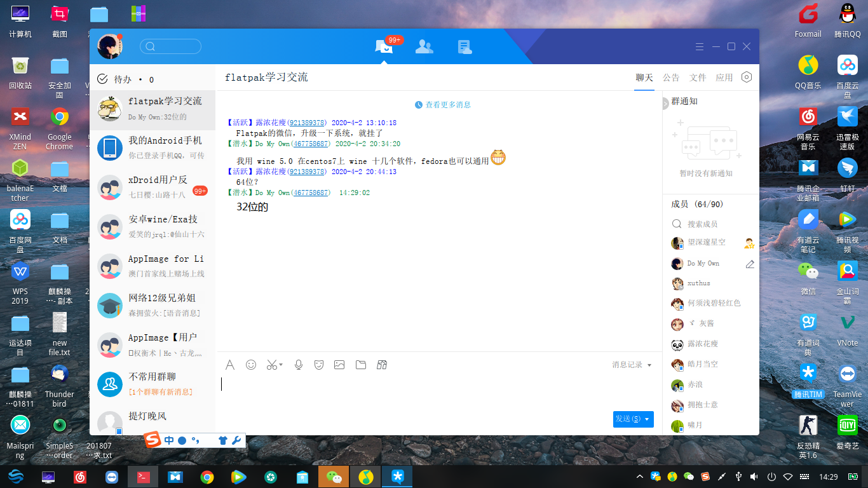868x488 pixels.
Task: Switch to the 公告 announcements tab
Action: [x=671, y=77]
